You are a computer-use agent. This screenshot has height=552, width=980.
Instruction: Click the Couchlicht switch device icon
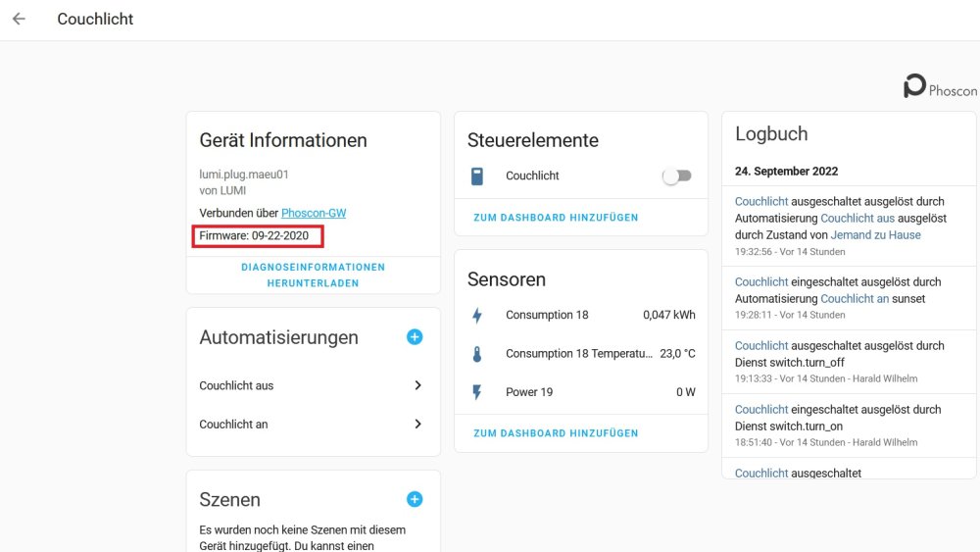(477, 176)
